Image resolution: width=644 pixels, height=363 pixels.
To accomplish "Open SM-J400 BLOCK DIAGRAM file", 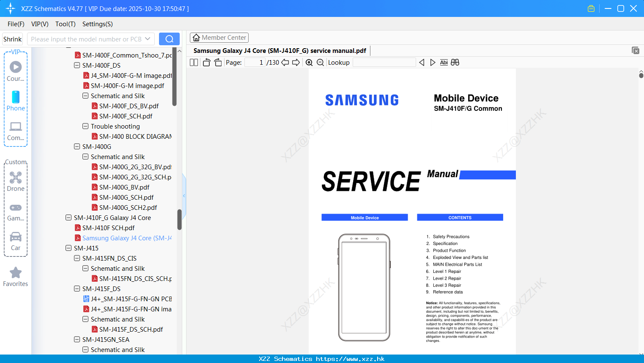I will coord(135,137).
